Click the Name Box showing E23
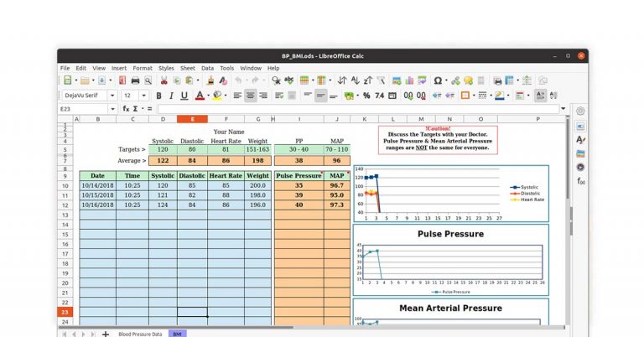This screenshot has height=337, width=644. click(x=84, y=109)
